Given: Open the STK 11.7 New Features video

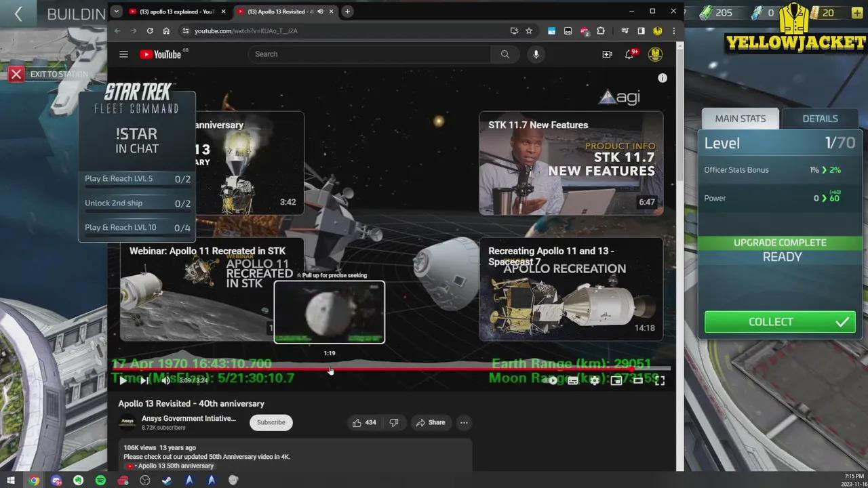Looking at the screenshot, I should coord(571,163).
